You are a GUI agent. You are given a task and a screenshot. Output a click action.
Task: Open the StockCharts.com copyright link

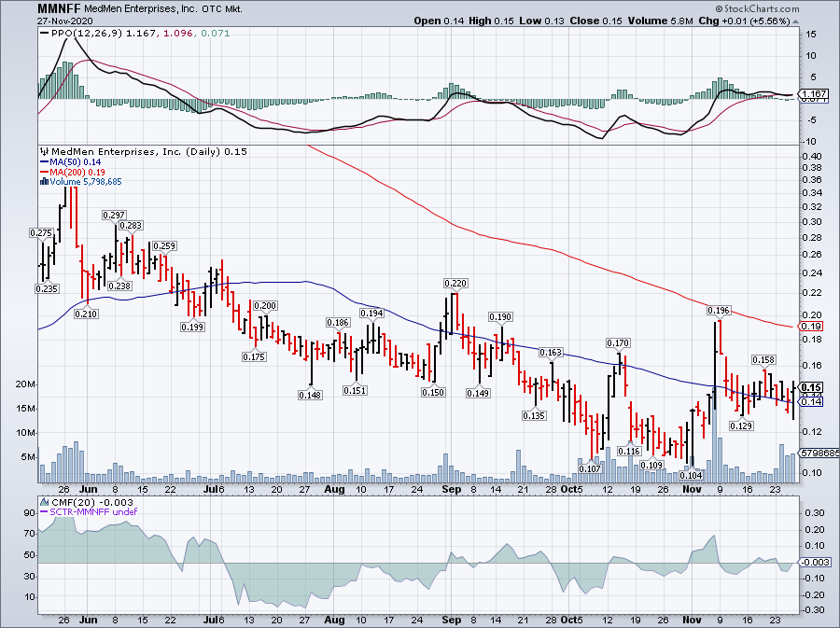tap(757, 8)
